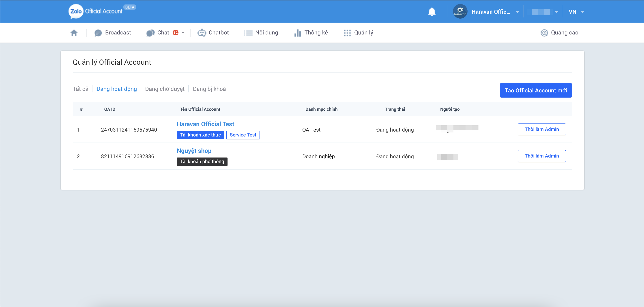
Task: Click Thôi làm Admin for Haravan Official Test
Action: [541, 129]
